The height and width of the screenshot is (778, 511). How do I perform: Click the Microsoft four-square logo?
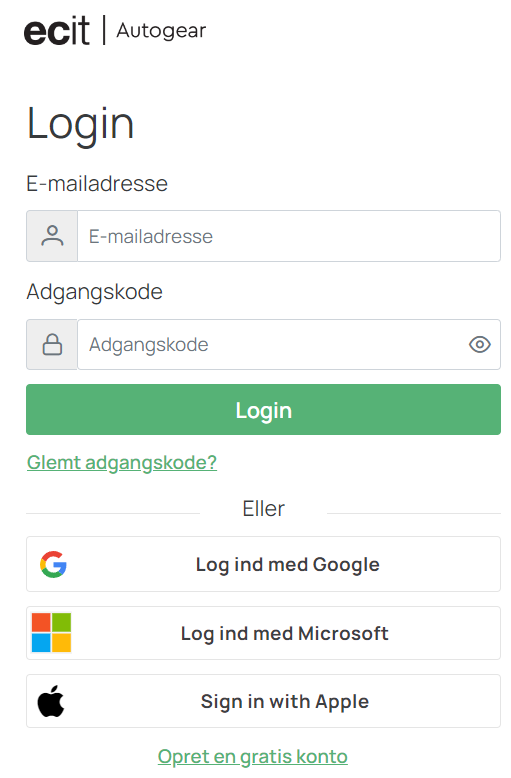click(x=52, y=633)
